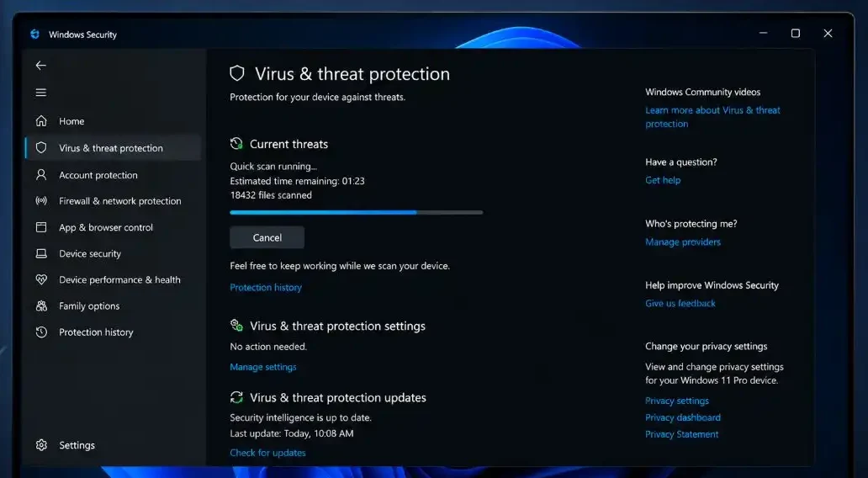Click the Family options people icon
The width and height of the screenshot is (868, 478).
[41, 305]
